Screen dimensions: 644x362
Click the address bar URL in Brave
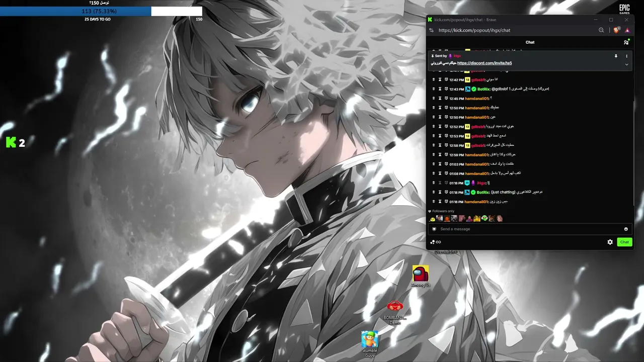click(474, 30)
